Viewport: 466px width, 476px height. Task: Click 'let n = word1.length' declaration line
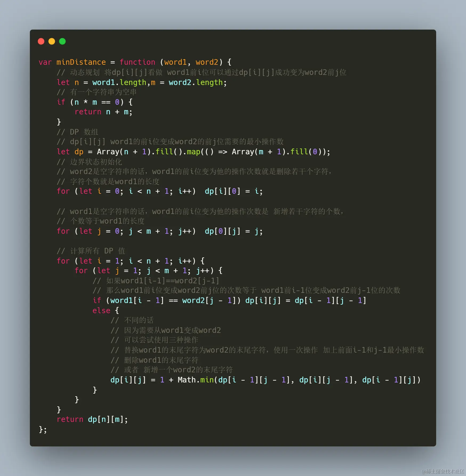(x=142, y=82)
